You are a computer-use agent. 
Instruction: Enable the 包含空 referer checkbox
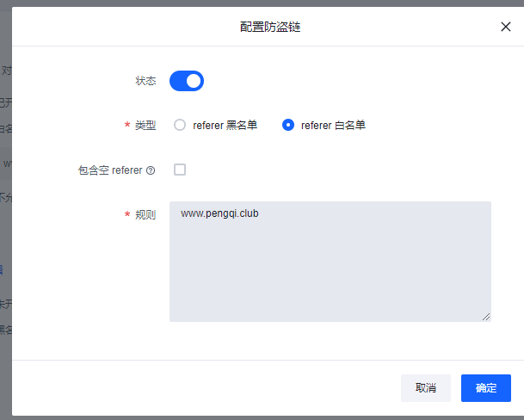180,170
